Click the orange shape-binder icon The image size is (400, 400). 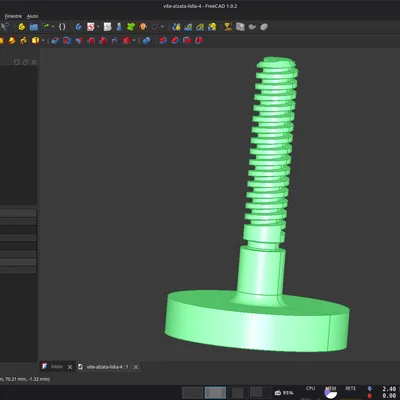tap(143, 27)
